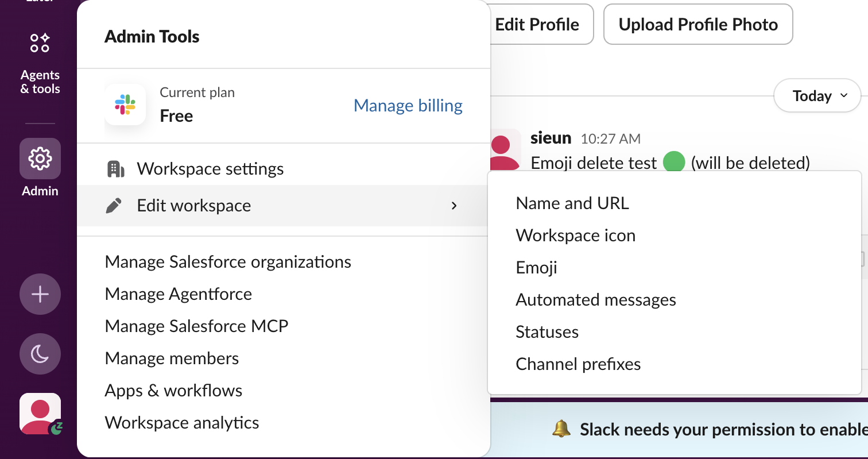The width and height of the screenshot is (868, 459).
Task: Open the Today date dropdown
Action: (x=817, y=96)
